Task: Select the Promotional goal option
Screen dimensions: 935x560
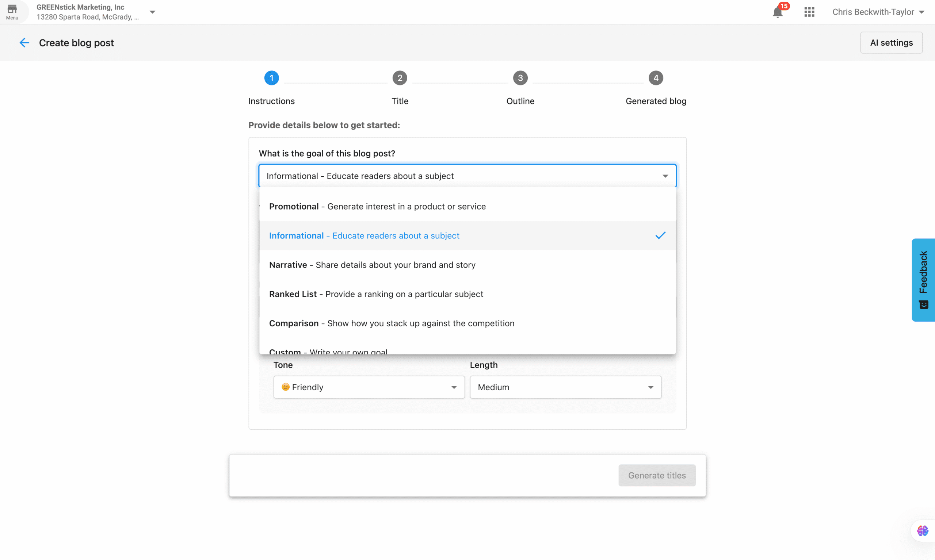Action: pyautogui.click(x=378, y=206)
